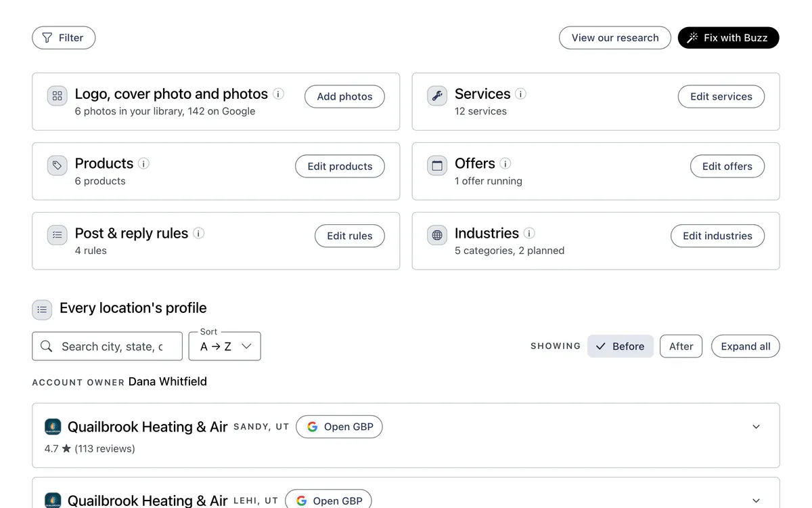Click Edit services button
Viewport: 812px width, 508px height.
[721, 97]
